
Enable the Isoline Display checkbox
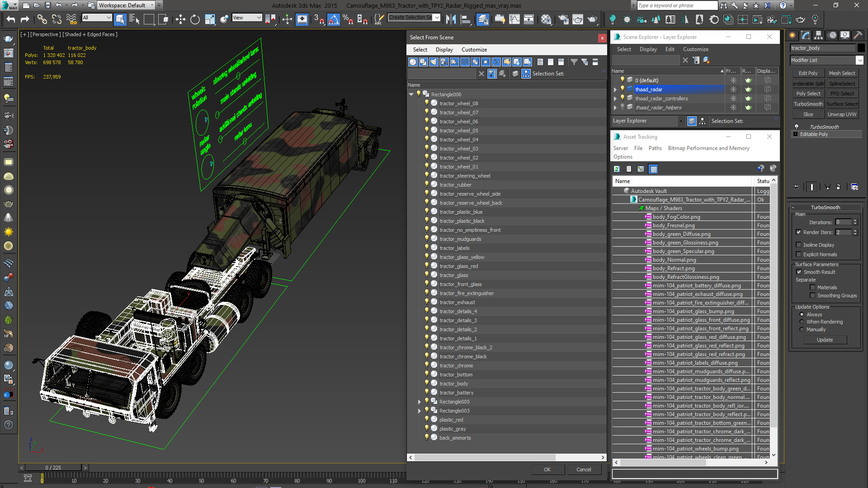(798, 245)
